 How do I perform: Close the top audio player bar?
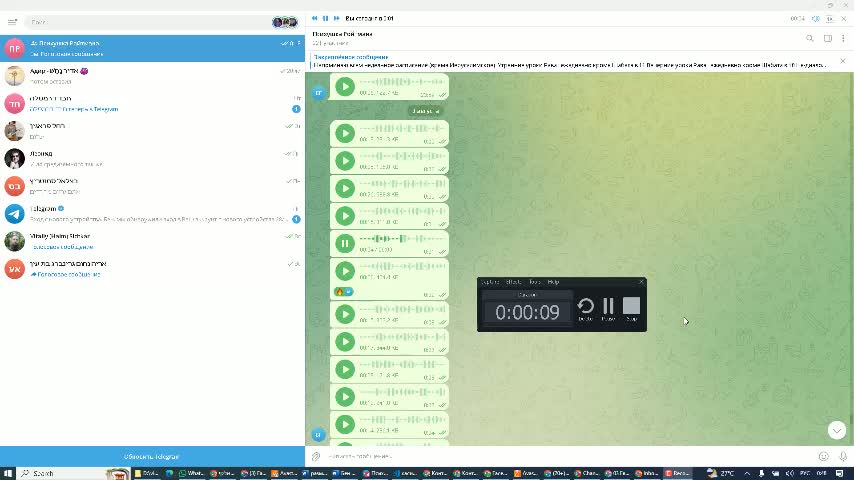pos(843,18)
